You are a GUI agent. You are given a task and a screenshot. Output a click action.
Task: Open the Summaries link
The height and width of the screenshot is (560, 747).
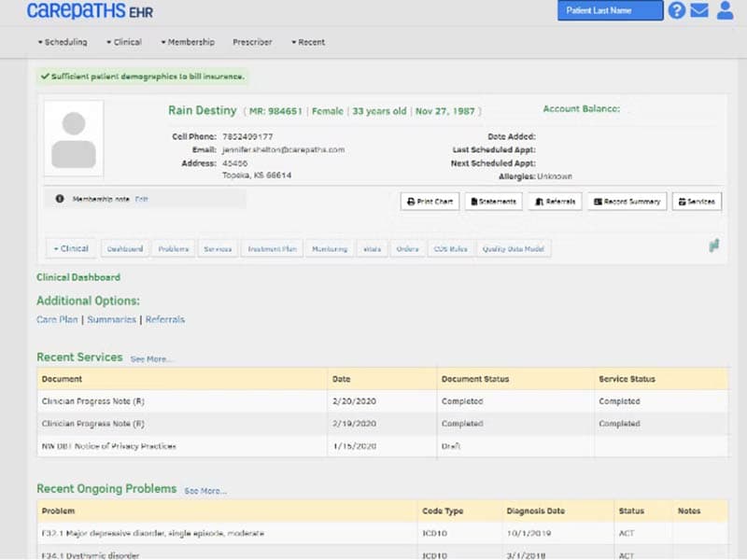click(x=111, y=319)
